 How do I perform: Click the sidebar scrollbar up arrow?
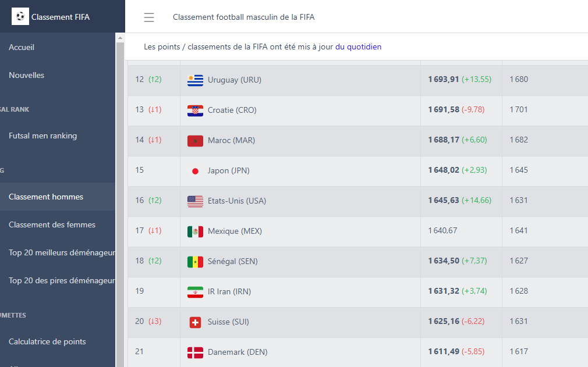click(x=121, y=38)
